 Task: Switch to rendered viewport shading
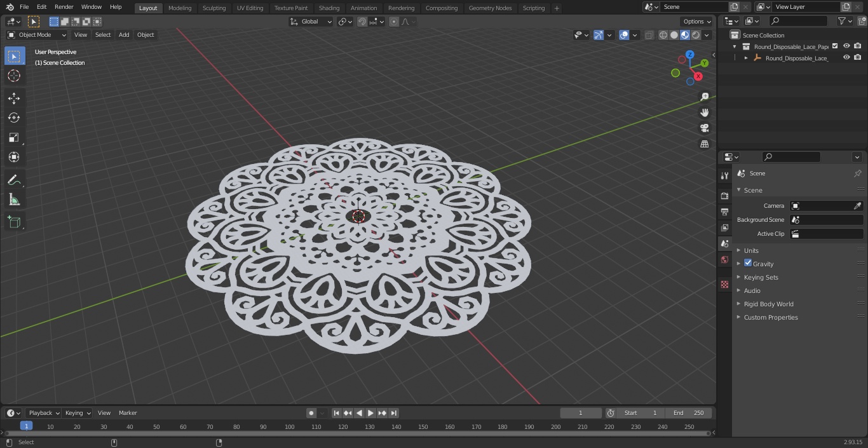(696, 35)
